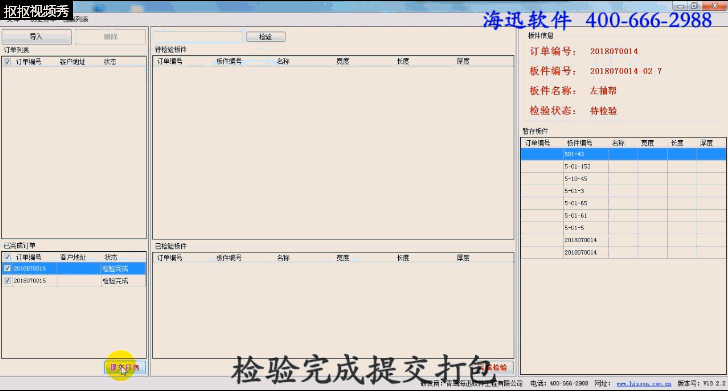Click 状态 header in 已完成订单 list
Screen dimensions: 728x391
click(111, 257)
